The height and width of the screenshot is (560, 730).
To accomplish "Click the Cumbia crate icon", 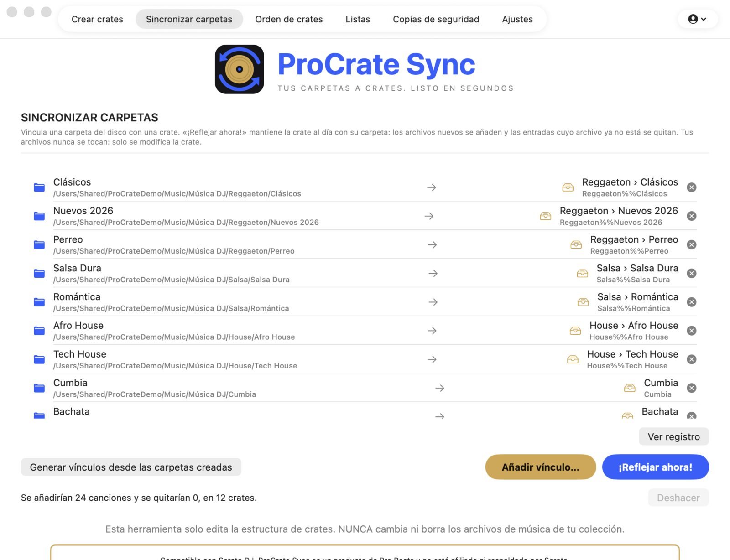I will tap(630, 388).
